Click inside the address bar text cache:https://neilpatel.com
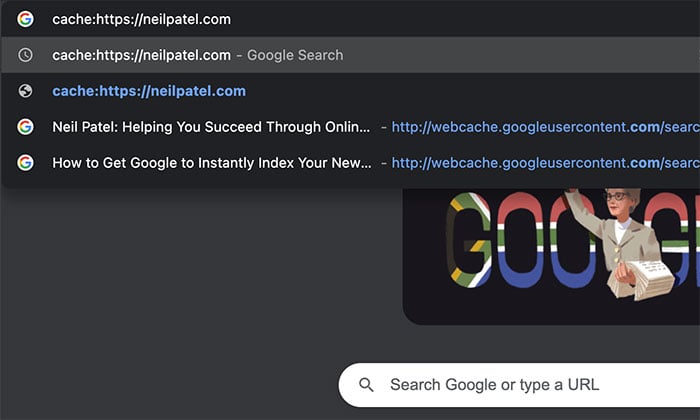700x420 pixels. click(142, 19)
